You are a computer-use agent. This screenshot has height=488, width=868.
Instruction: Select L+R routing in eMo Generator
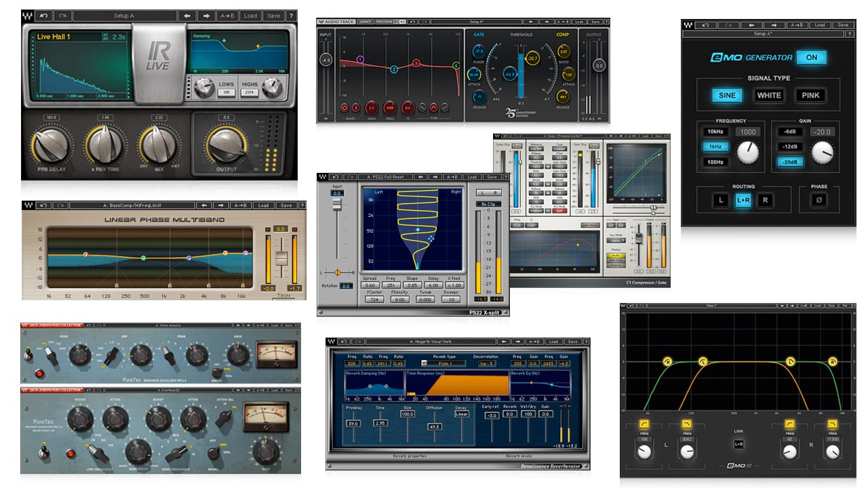[x=743, y=200]
